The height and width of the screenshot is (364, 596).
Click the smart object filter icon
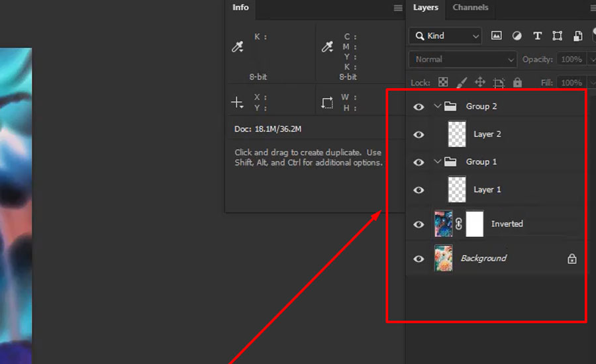pos(577,36)
